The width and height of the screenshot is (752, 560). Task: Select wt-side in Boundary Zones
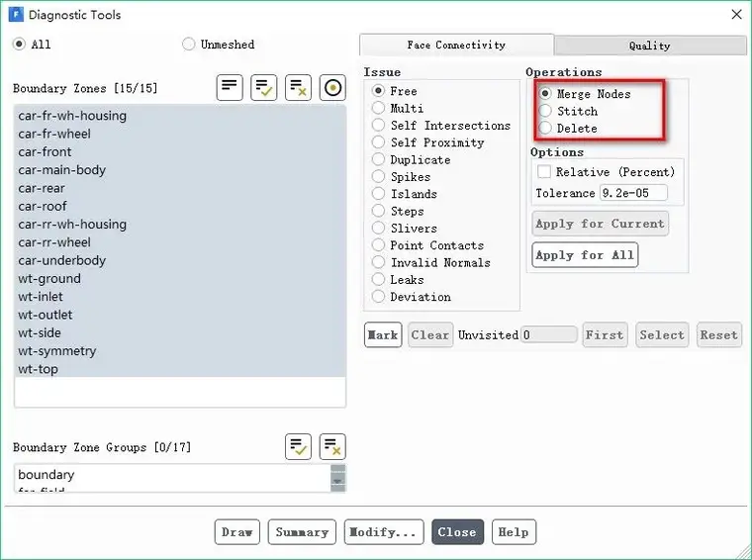pos(180,332)
